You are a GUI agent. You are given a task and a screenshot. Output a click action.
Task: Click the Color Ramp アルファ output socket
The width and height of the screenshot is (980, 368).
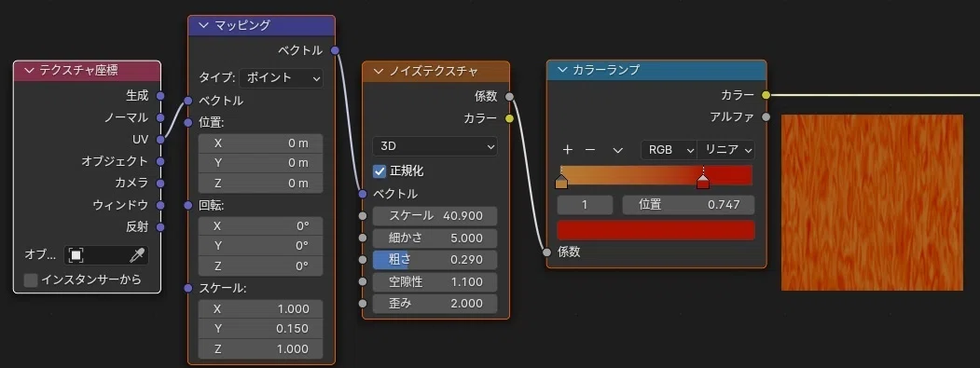(766, 116)
